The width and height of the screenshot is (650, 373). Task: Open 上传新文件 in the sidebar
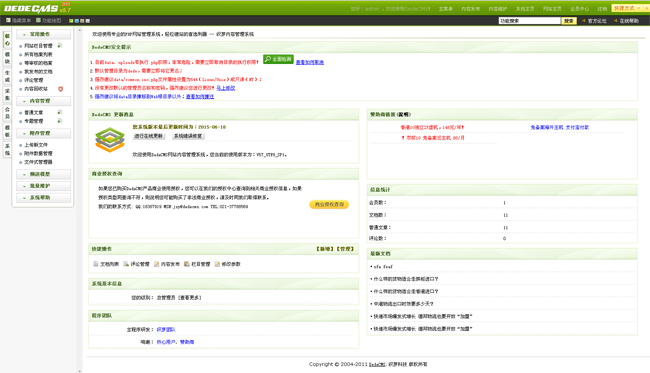[36, 145]
